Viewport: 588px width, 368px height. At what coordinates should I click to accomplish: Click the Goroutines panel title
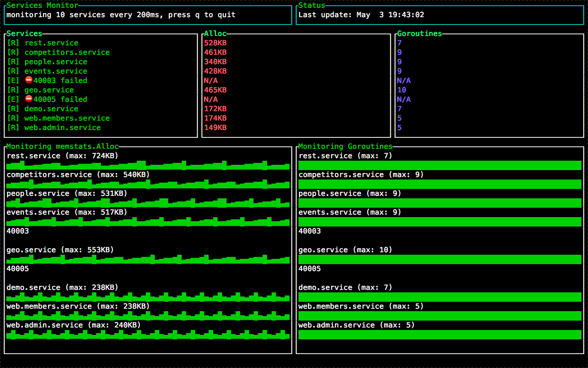(x=419, y=34)
